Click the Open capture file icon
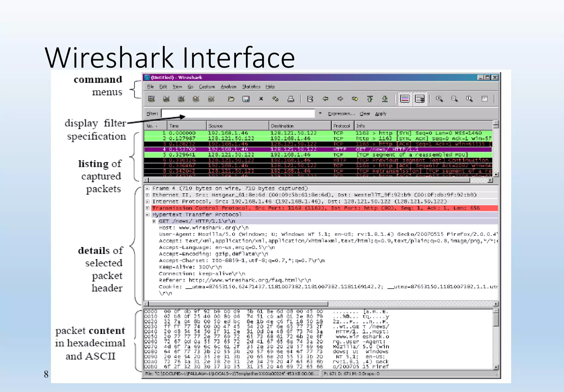This screenshot has height=392, width=564. point(231,99)
